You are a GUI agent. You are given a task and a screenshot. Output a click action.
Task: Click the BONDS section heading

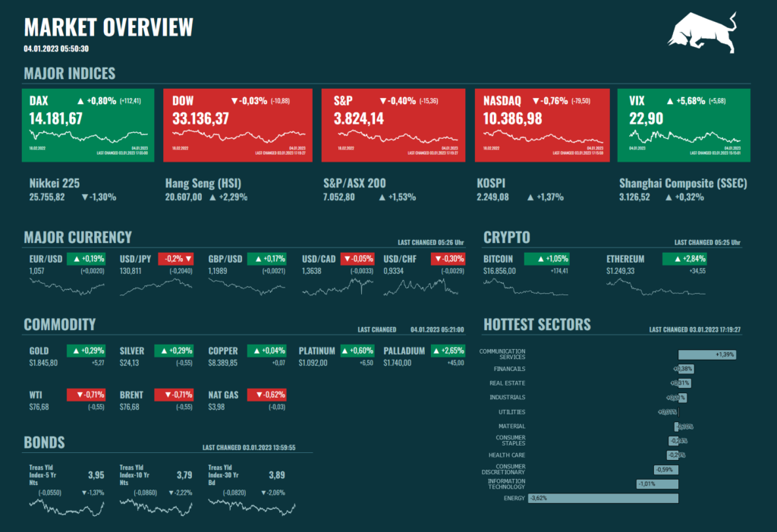pyautogui.click(x=44, y=442)
